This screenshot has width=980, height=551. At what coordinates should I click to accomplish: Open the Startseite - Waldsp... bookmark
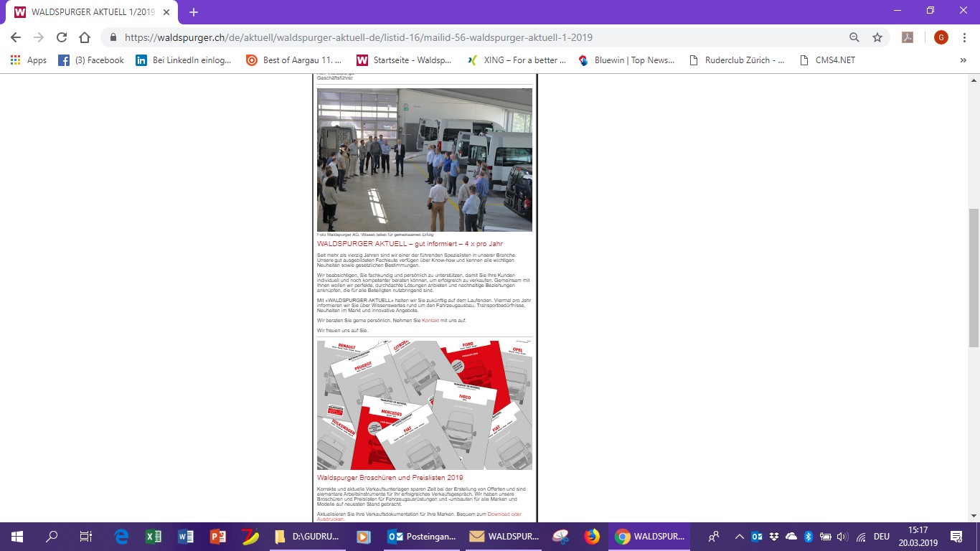(x=404, y=60)
